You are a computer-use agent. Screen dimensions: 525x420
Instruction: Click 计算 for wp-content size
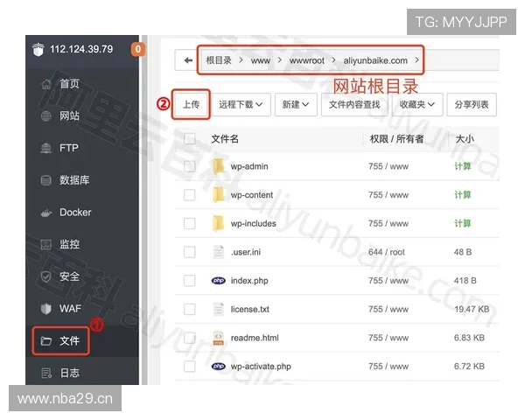[463, 194]
